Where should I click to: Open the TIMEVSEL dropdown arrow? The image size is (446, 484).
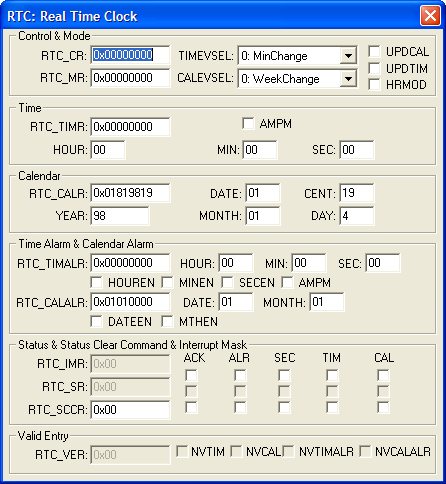tap(348, 56)
